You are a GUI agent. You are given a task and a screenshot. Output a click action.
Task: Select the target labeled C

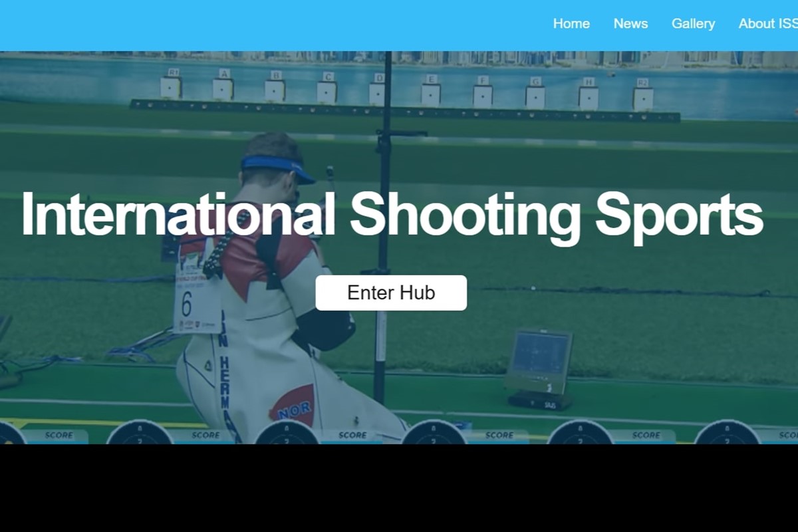[x=327, y=91]
